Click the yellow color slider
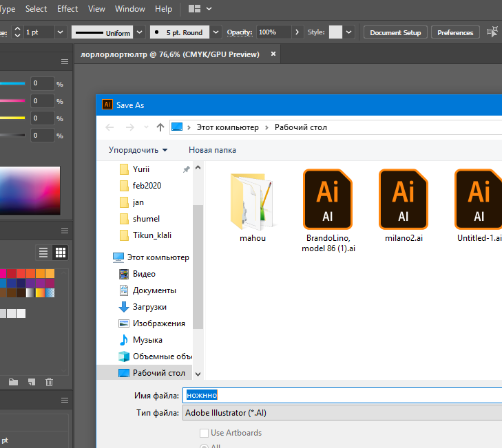 (12, 118)
